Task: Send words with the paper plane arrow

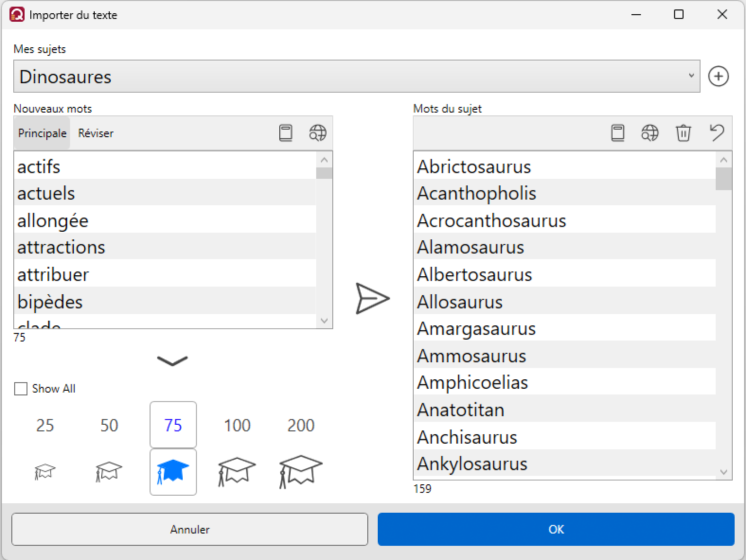Action: point(373,298)
